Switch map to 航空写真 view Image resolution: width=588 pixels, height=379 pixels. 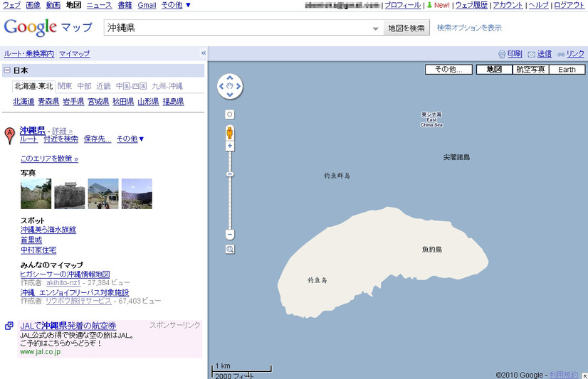[x=530, y=70]
